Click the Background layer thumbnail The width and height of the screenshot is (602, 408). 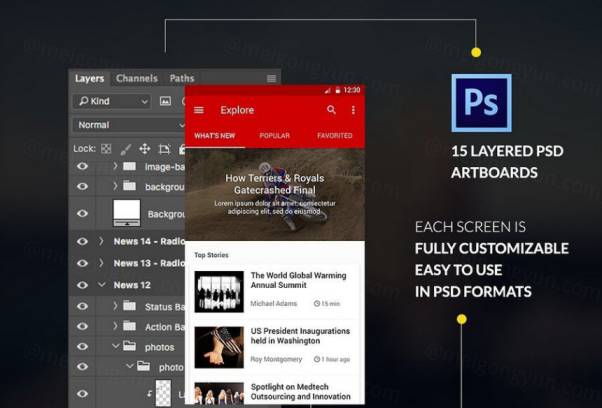pyautogui.click(x=127, y=213)
